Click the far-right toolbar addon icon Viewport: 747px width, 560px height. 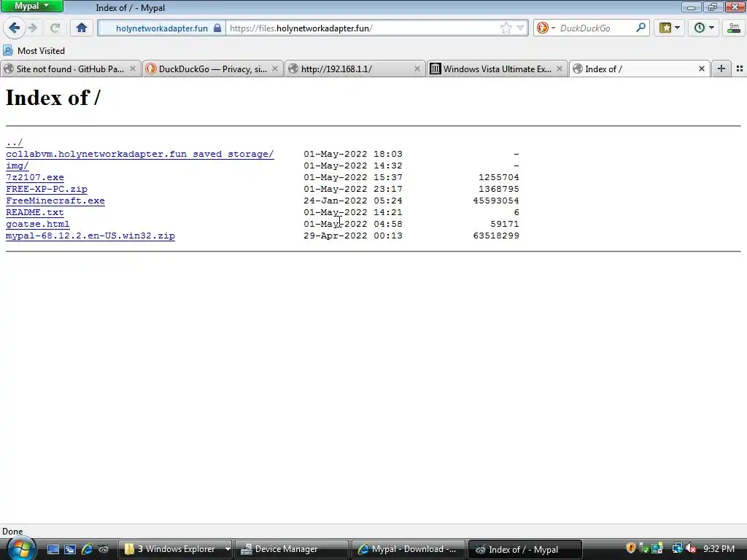734,28
